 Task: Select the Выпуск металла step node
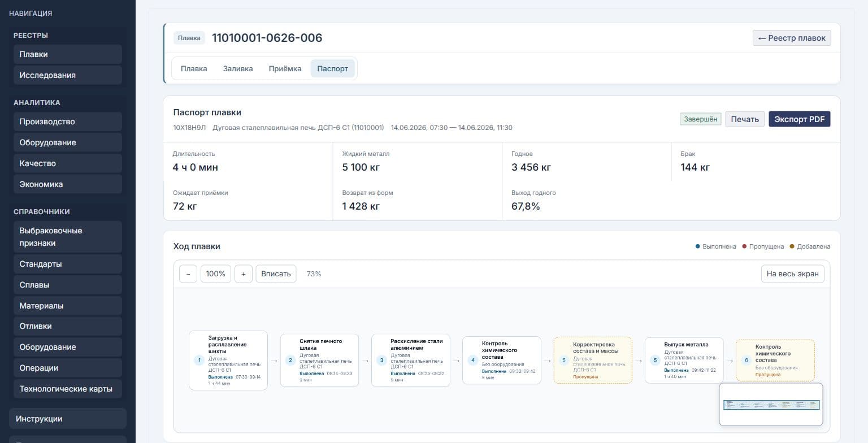pyautogui.click(x=684, y=361)
